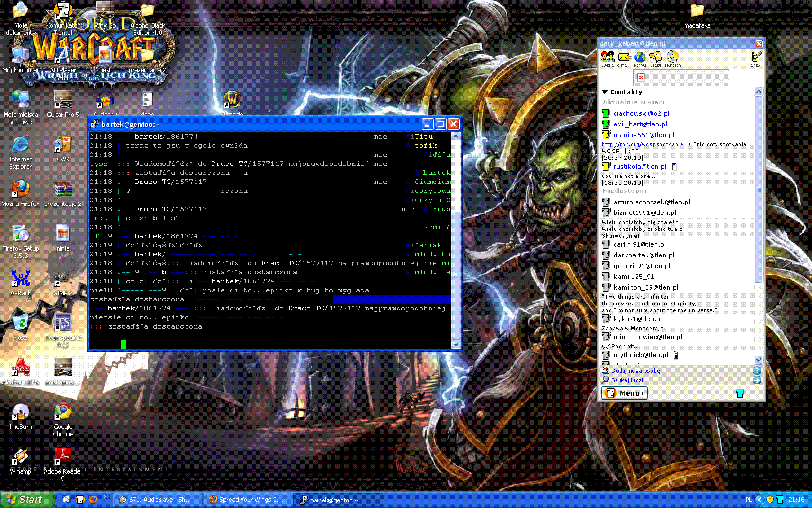Open the tnij.org/wospspotkanie link
Screen dimensions: 812x508
642,144
